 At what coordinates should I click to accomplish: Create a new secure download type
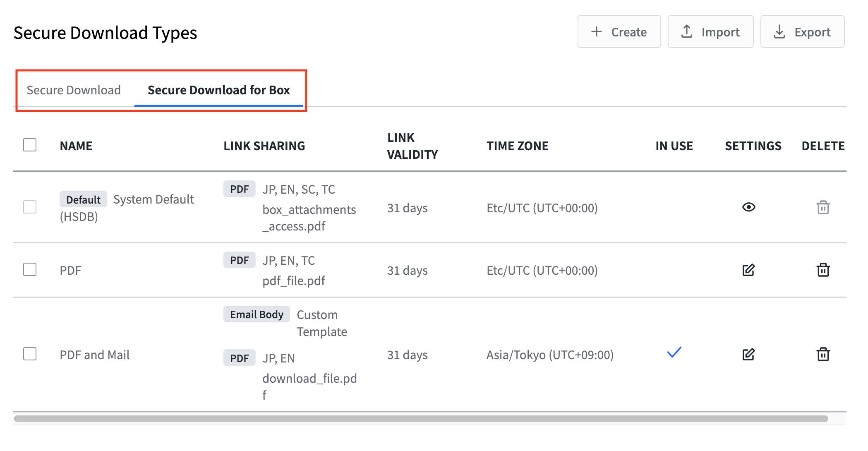[x=619, y=32]
